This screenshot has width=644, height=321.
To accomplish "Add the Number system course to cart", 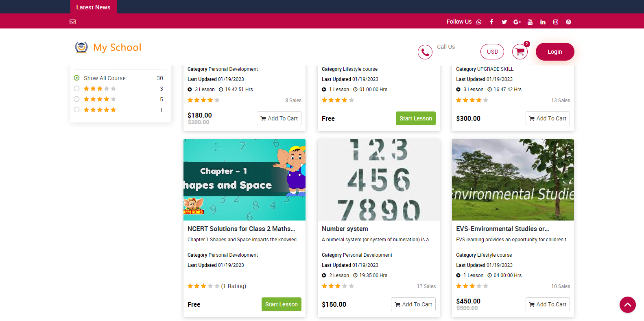I will (413, 304).
